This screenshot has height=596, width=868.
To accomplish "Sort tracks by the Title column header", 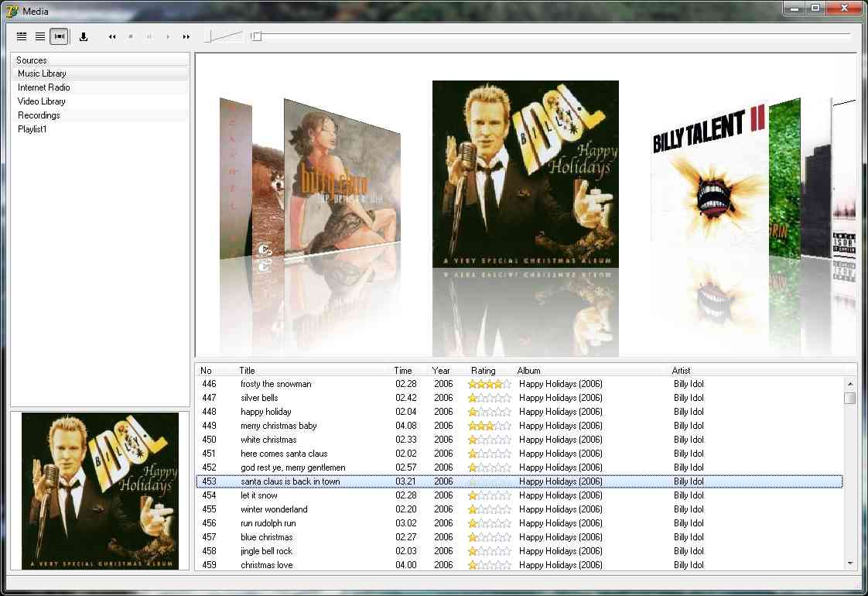I will tap(247, 371).
